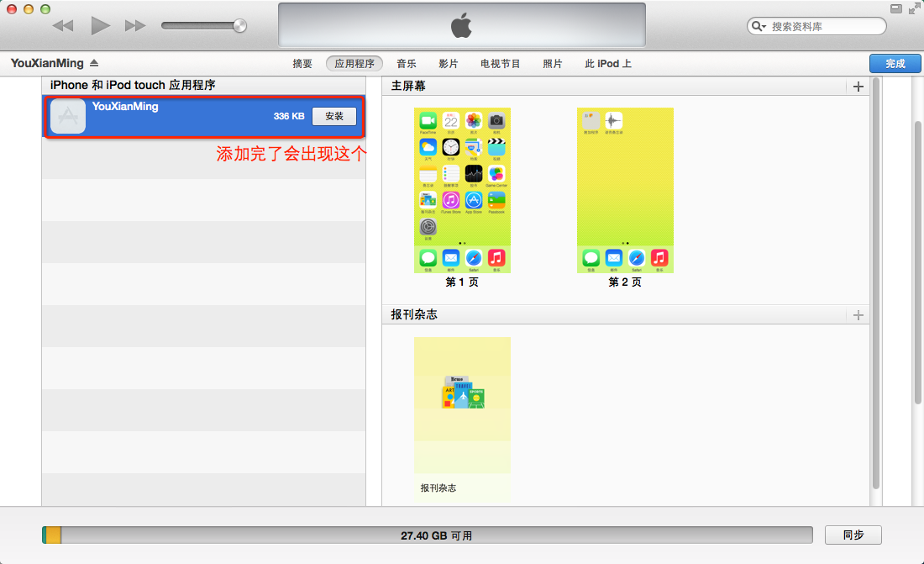Select the iTunes Store icon on page 1
924x564 pixels.
tap(451, 200)
